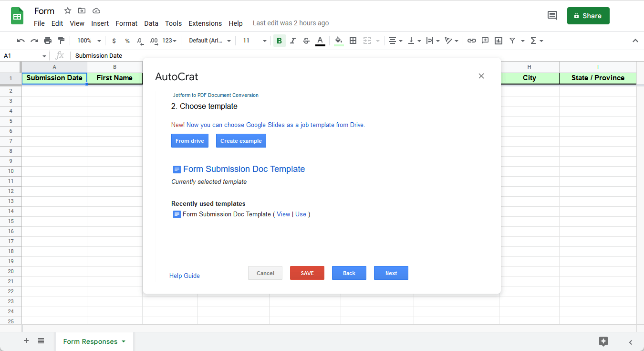Open the Tools menu
Screen dimensions: 644x351
pos(174,23)
